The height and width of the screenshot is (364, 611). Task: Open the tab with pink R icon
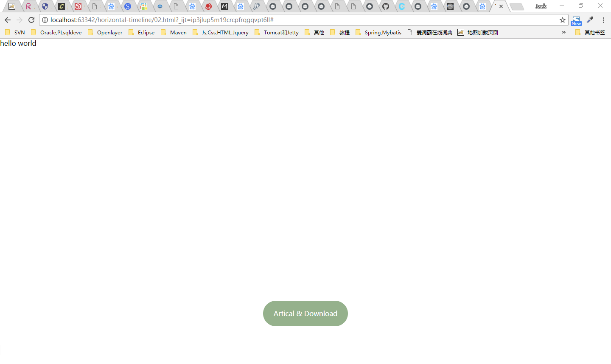point(28,6)
